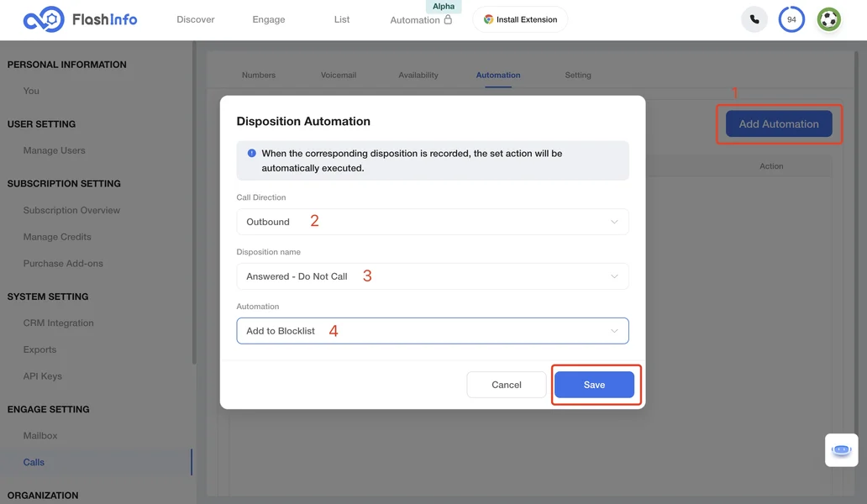Viewport: 867px width, 504px height.
Task: Open Manage Users settings
Action: pyautogui.click(x=54, y=150)
